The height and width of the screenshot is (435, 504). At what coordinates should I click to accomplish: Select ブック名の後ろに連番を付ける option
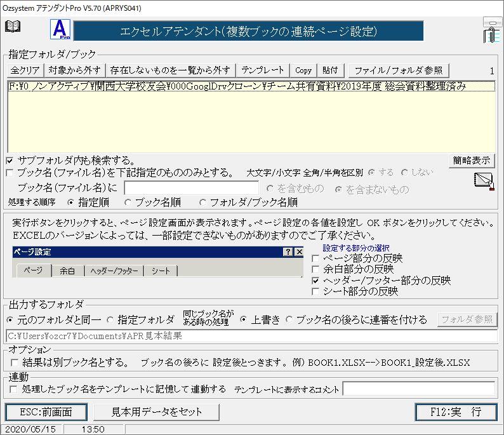tap(289, 319)
